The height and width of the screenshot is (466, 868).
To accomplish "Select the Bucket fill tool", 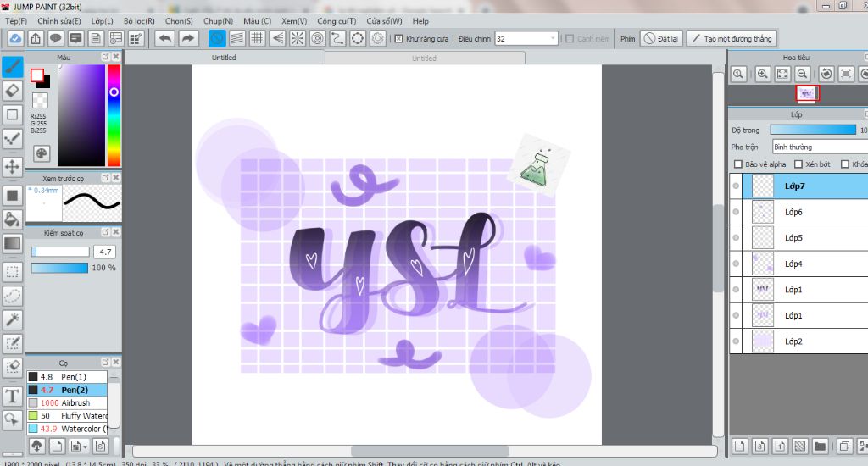I will coord(12,219).
